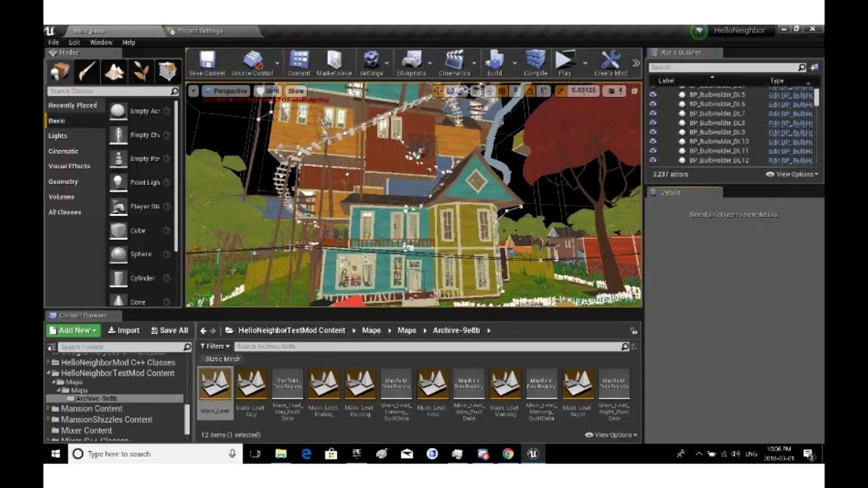The image size is (868, 488).
Task: Open Source Control from the toolbar
Action: tap(252, 60)
